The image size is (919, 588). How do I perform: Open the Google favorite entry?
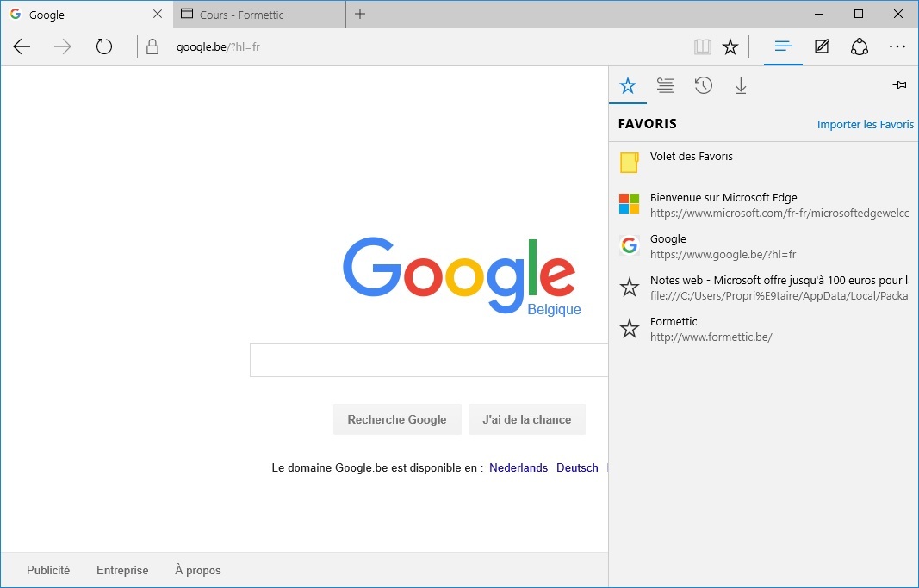click(763, 246)
